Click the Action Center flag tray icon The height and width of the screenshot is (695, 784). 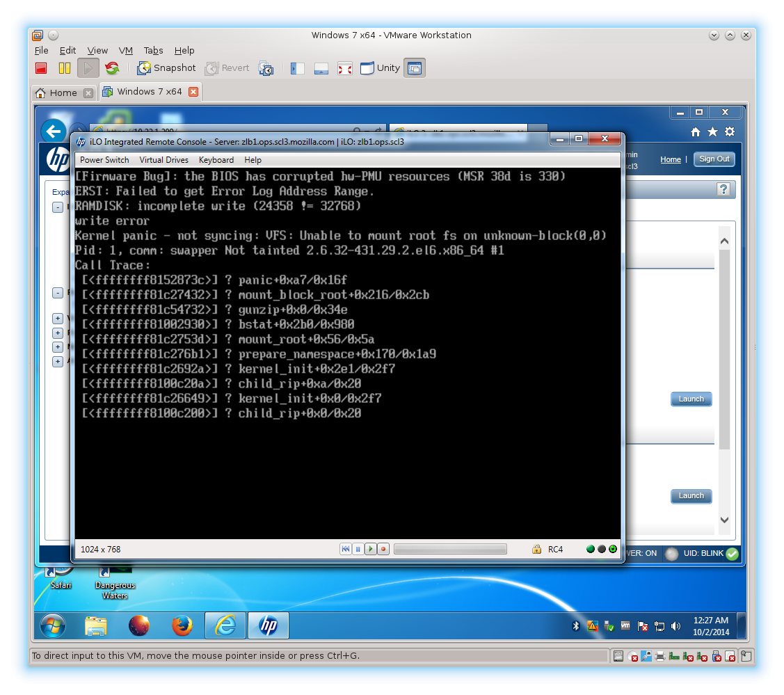[643, 626]
